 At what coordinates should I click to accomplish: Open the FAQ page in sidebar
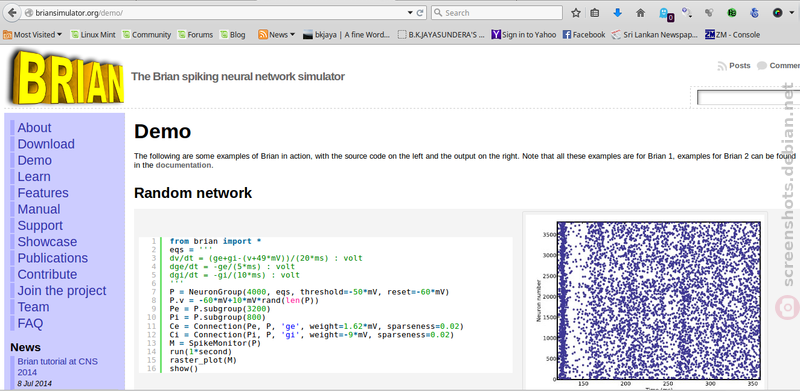click(30, 324)
